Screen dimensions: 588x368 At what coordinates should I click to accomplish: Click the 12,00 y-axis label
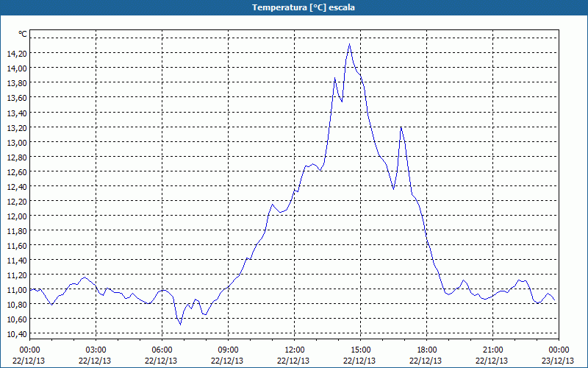(x=17, y=216)
